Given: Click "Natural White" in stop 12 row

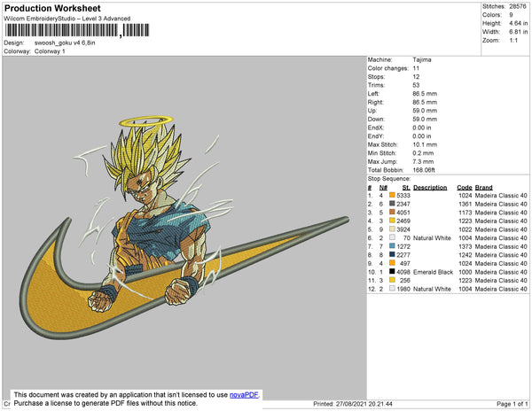Looking at the screenshot, I should (x=433, y=289).
